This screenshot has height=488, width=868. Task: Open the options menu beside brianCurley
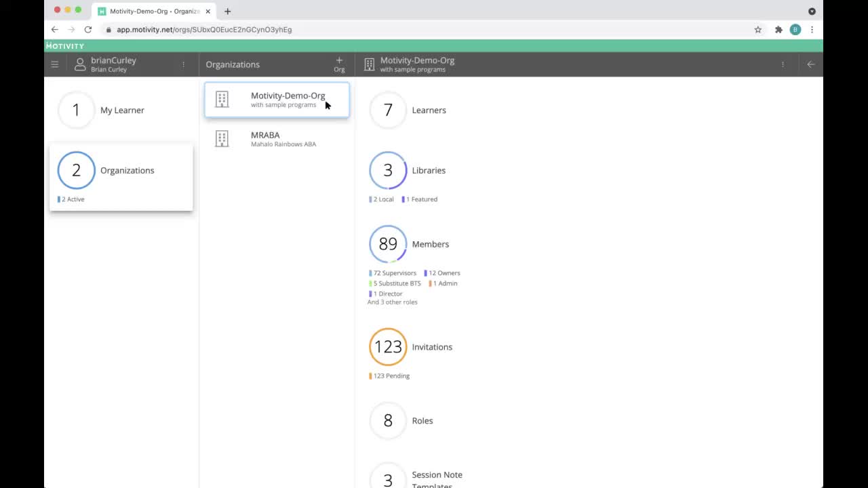coord(183,64)
